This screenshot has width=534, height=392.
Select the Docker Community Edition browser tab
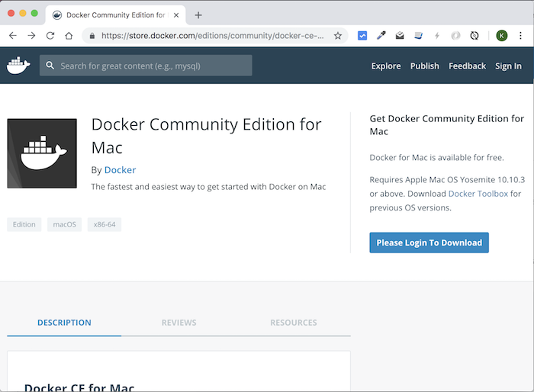pyautogui.click(x=115, y=15)
